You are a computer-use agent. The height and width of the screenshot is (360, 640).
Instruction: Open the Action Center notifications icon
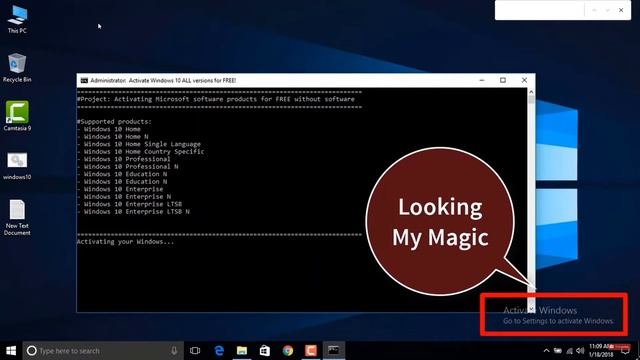[625, 351]
